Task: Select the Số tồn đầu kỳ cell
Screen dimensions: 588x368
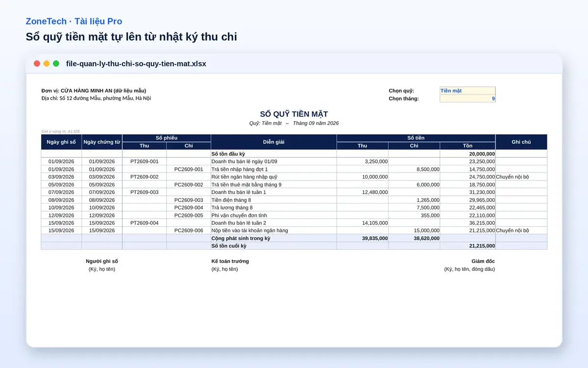Action: tap(274, 154)
